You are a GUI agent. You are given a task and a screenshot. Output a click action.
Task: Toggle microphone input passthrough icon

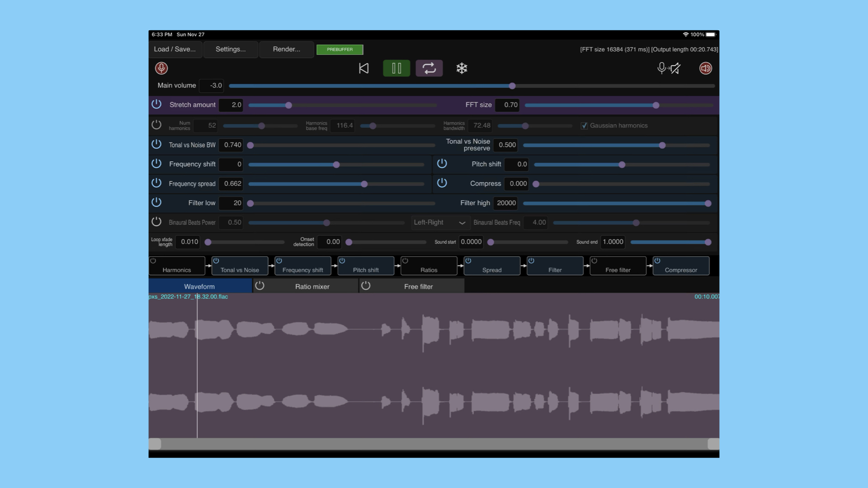[669, 68]
